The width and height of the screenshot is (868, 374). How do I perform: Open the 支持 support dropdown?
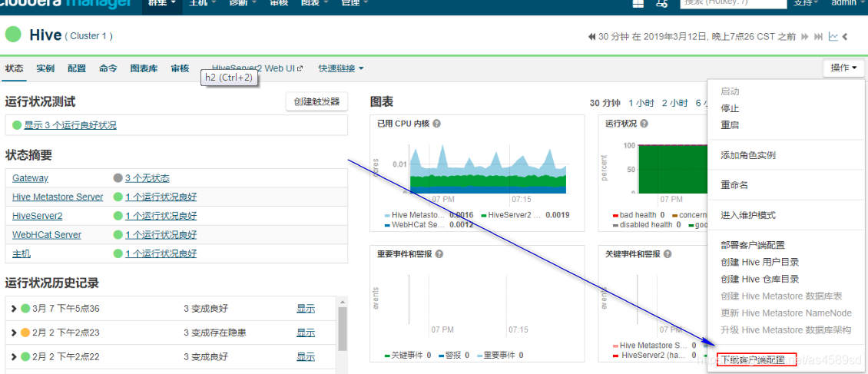pyautogui.click(x=806, y=3)
